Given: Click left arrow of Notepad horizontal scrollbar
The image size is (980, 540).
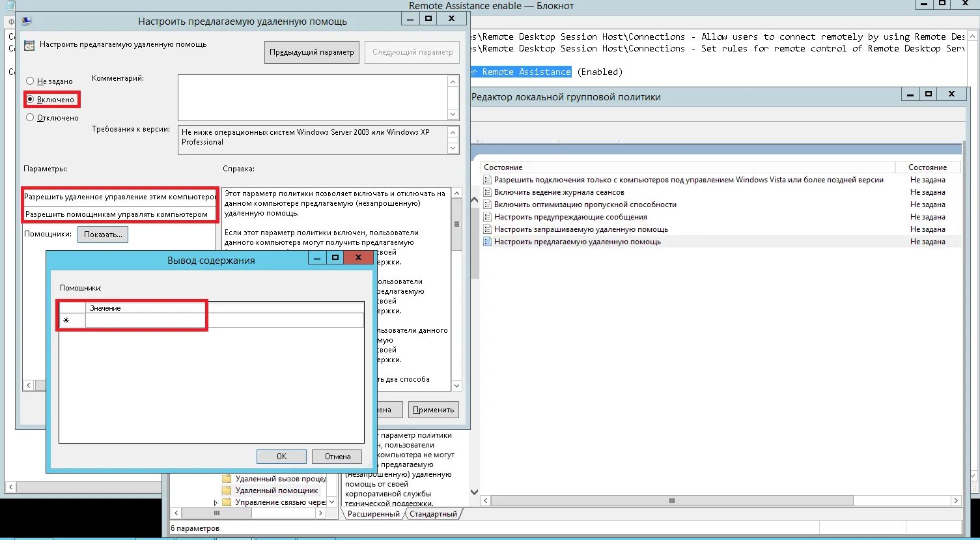Looking at the screenshot, I should point(10,487).
